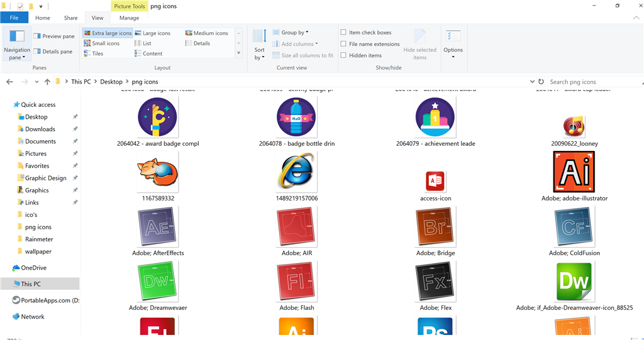Minimize the ribbon with the chevron
Image resolution: width=644 pixels, height=340 pixels.
pos(636,18)
